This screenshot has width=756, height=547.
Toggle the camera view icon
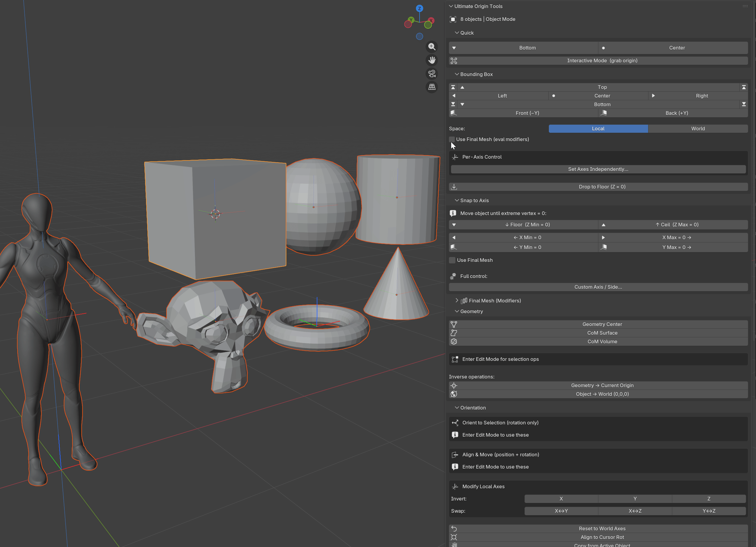pos(432,73)
